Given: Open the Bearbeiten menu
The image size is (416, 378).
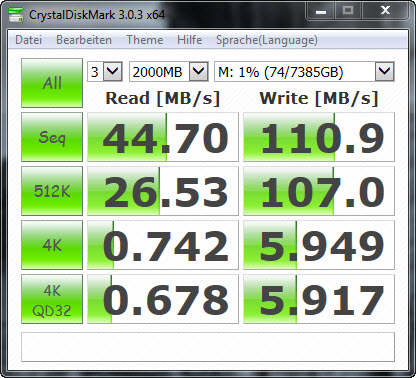Looking at the screenshot, I should point(84,40).
